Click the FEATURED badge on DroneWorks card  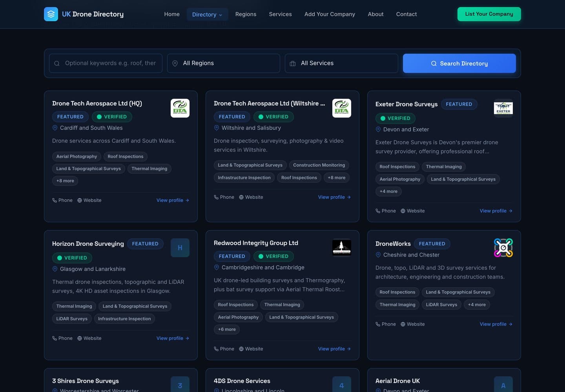pos(432,244)
